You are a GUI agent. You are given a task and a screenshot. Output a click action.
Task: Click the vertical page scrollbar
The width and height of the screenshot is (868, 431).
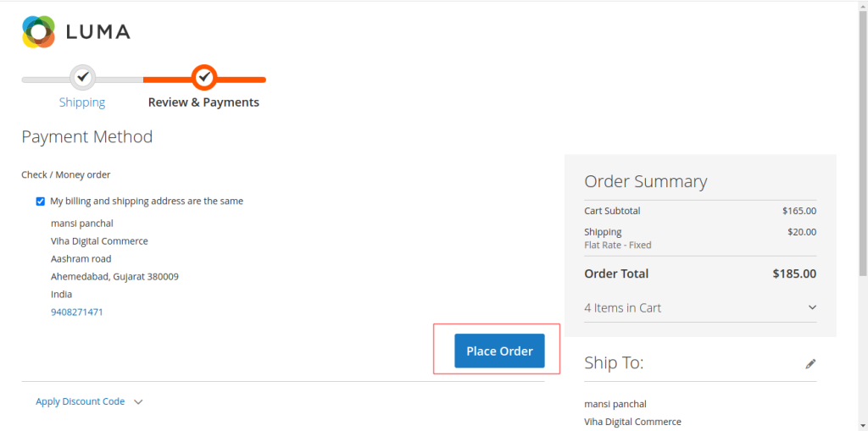[862, 143]
